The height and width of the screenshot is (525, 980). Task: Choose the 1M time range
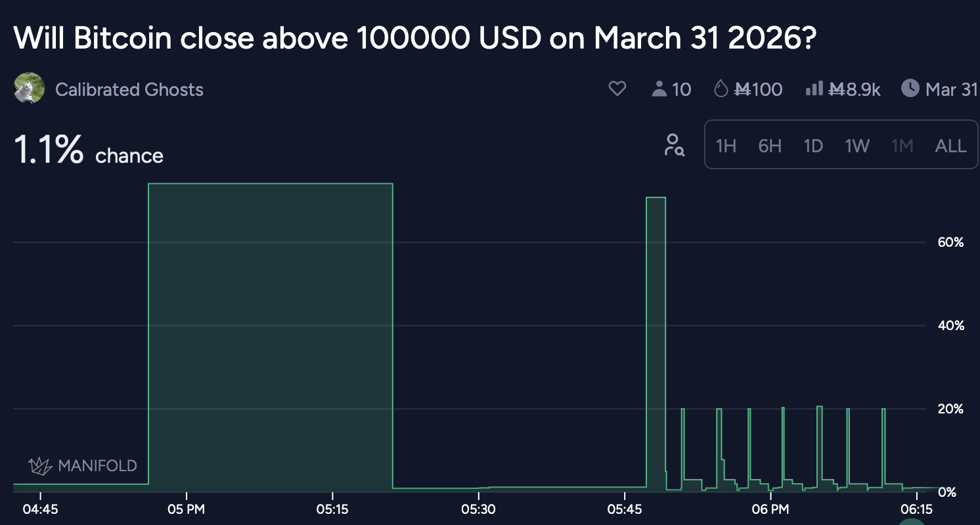[902, 146]
